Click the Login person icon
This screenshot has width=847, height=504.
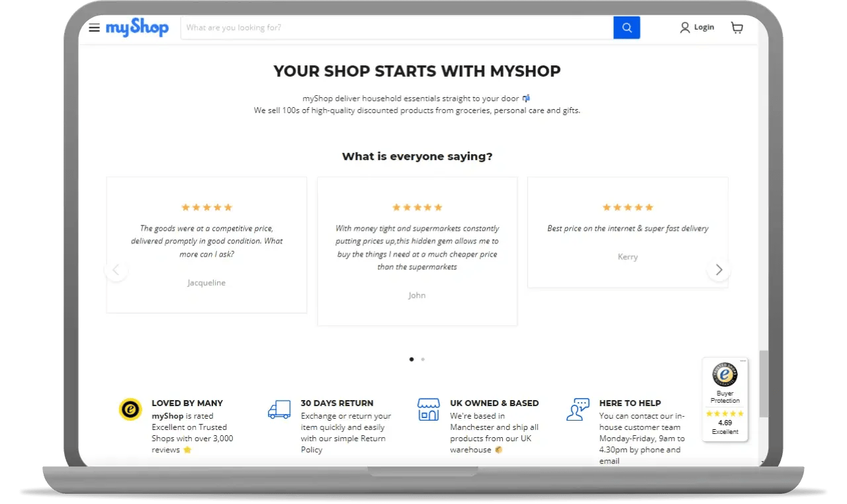(x=685, y=28)
